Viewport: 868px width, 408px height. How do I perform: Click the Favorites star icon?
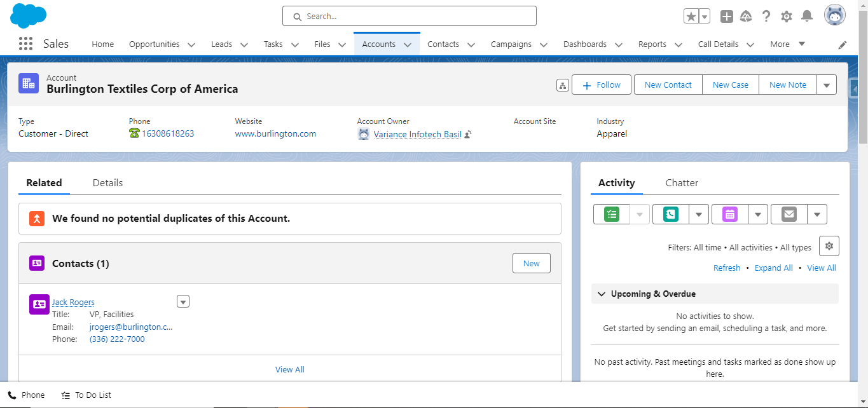(691, 17)
